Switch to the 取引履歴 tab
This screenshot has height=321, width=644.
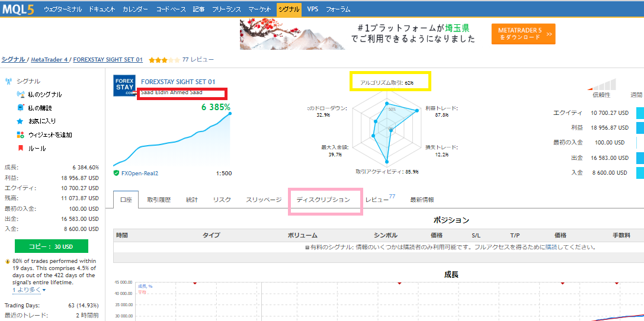click(x=159, y=200)
